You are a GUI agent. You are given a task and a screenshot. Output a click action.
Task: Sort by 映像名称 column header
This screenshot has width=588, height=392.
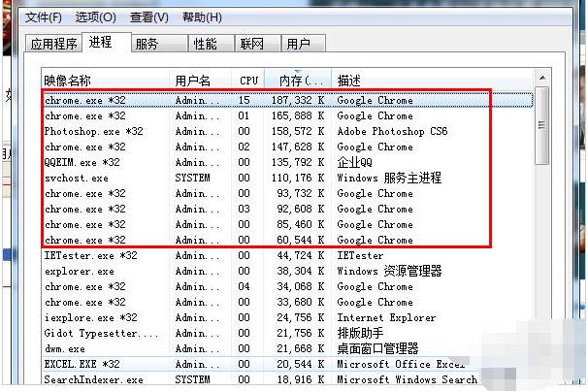pyautogui.click(x=106, y=81)
